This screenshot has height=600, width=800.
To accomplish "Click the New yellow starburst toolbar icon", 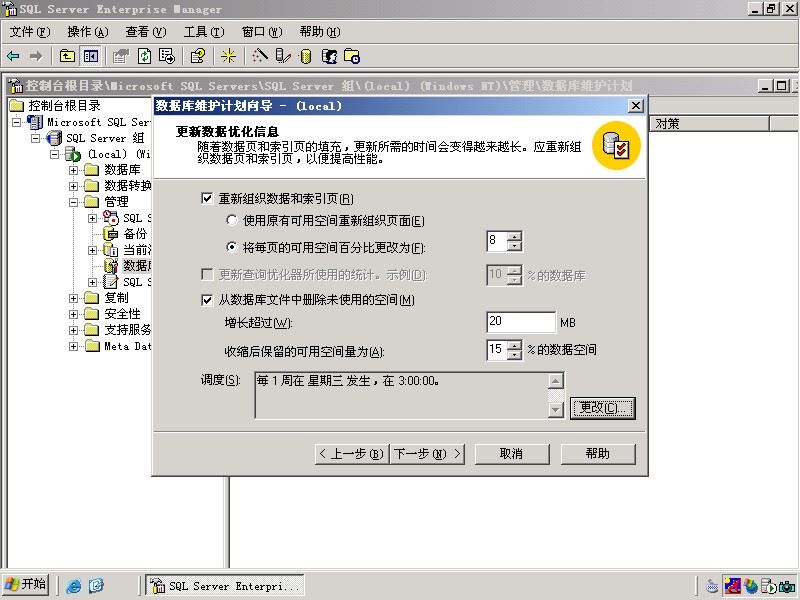I will (228, 56).
